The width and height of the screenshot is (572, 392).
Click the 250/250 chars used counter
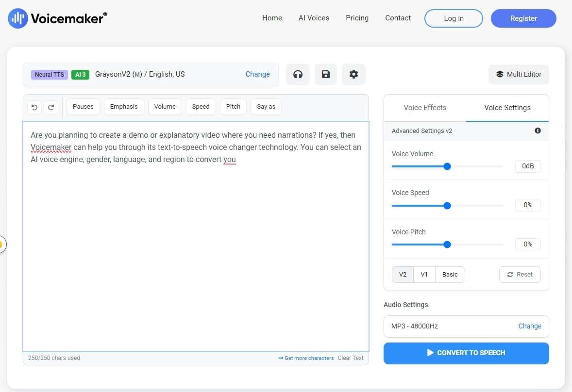click(54, 358)
